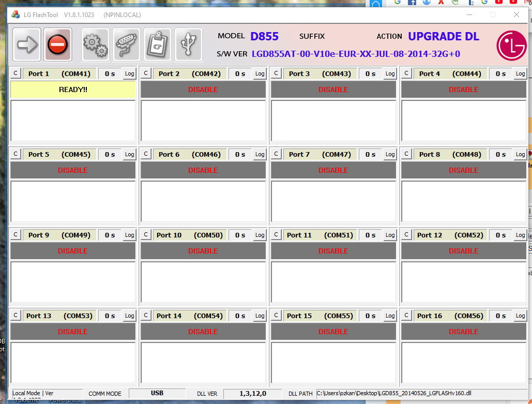Click the C button for Port 14
This screenshot has width=532, height=404.
pyautogui.click(x=146, y=316)
